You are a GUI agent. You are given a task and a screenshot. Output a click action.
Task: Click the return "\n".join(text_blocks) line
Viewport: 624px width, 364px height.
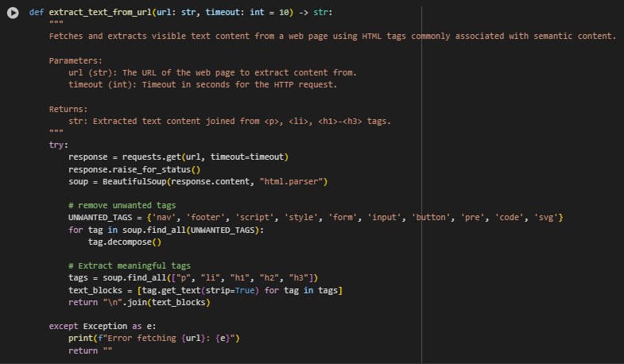click(139, 302)
